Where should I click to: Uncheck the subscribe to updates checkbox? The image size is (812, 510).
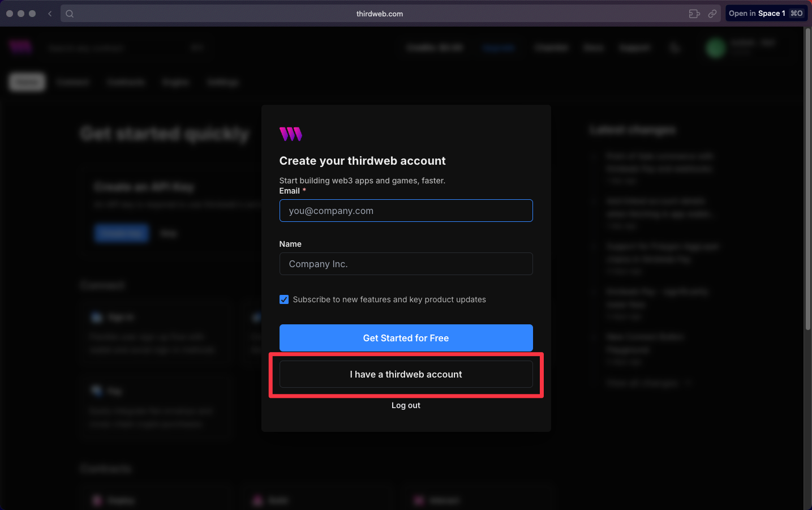284,299
